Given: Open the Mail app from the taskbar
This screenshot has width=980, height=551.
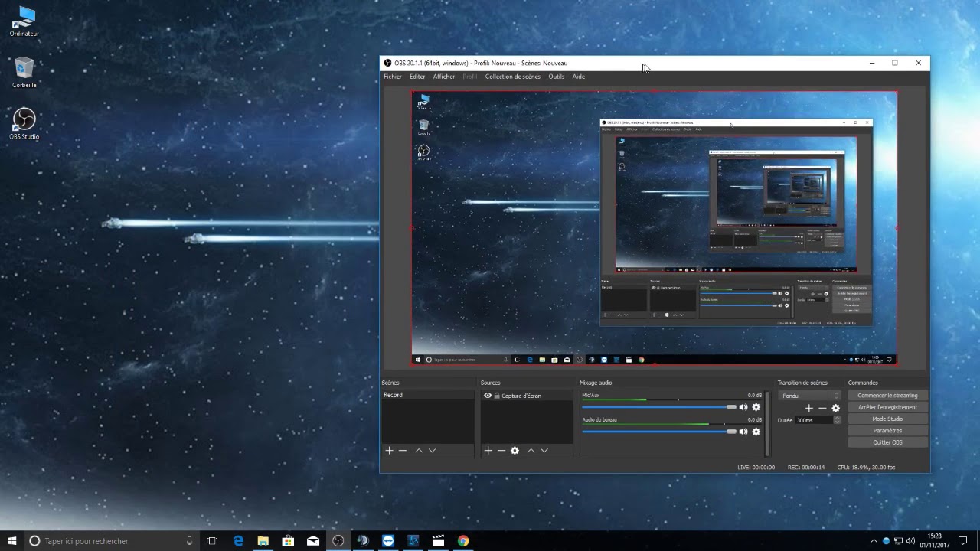Looking at the screenshot, I should coord(313,540).
